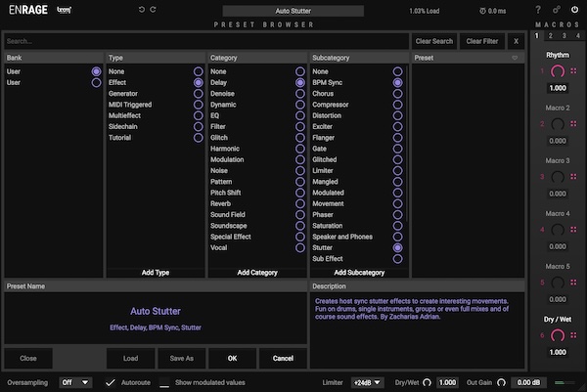Image resolution: width=587 pixels, height=392 pixels.
Task: Click the bottom Dry/Wet 1.000 value field
Action: (447, 382)
